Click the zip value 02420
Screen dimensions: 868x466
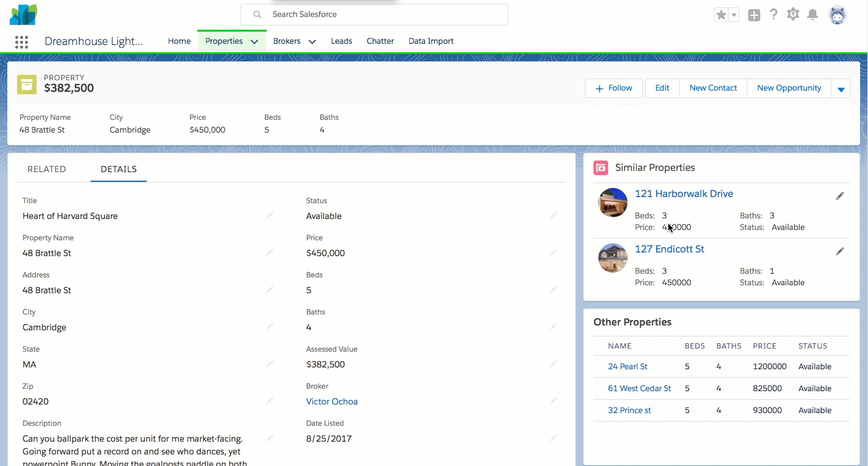(x=35, y=402)
